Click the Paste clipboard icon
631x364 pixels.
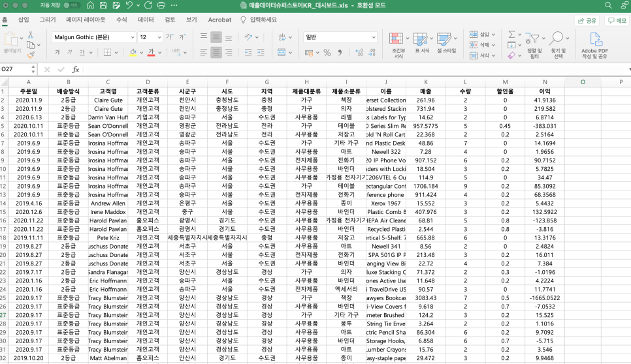10,39
